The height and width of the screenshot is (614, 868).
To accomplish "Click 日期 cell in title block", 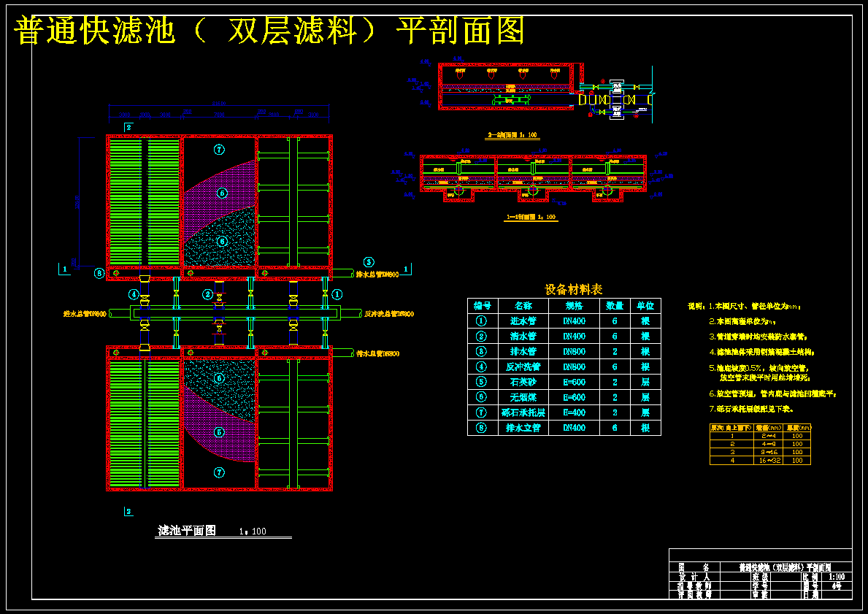I will point(810,594).
